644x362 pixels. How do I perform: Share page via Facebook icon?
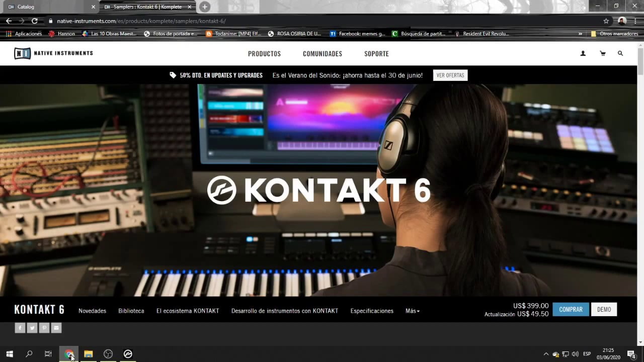20,328
